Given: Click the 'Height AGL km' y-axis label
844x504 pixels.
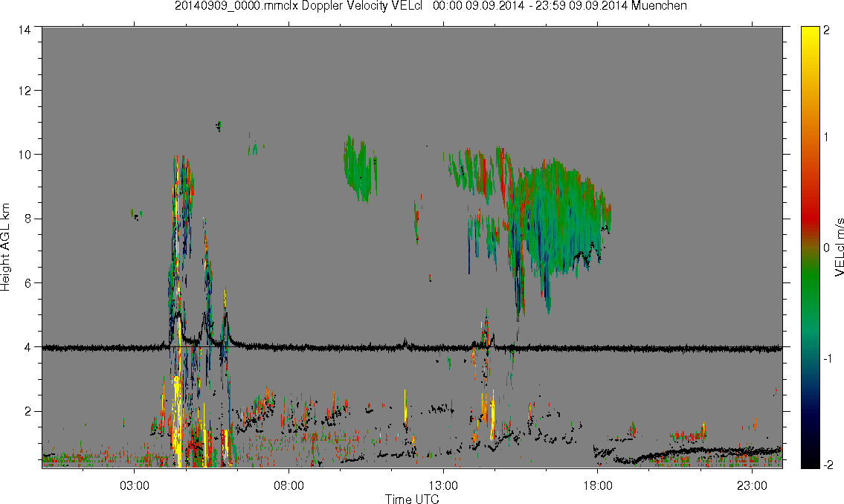Looking at the screenshot, I should point(5,247).
